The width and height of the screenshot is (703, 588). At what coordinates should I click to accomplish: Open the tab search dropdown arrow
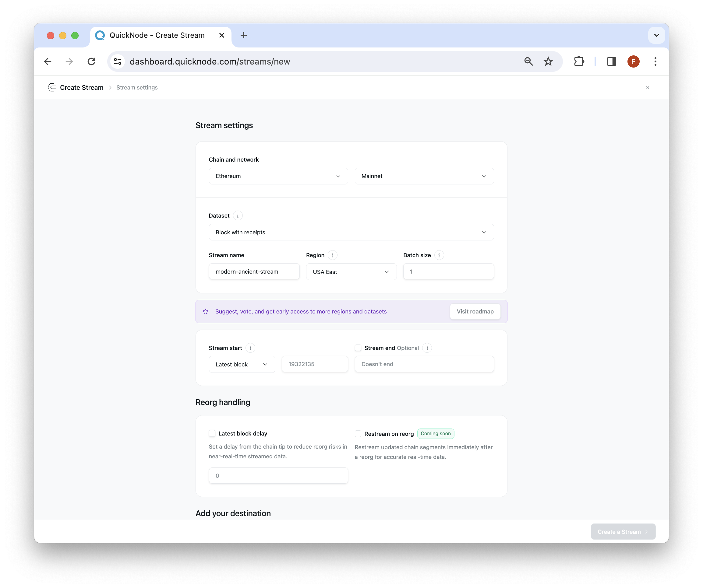click(656, 35)
